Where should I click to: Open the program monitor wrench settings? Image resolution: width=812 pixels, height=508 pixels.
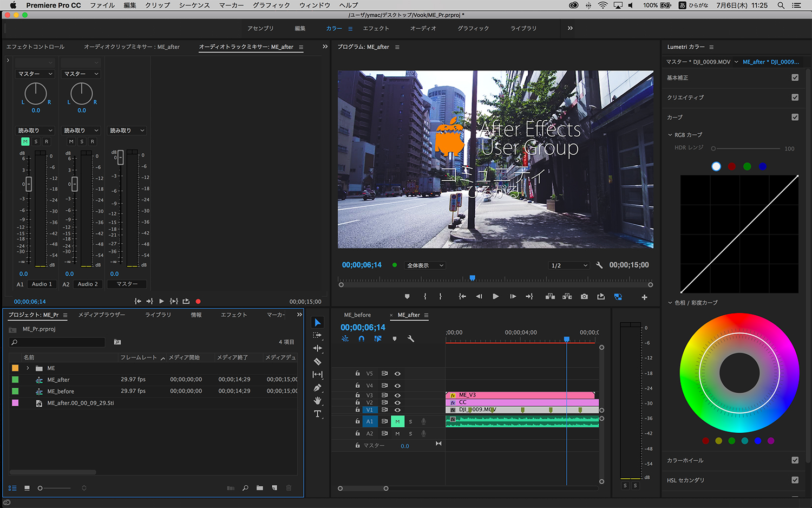[x=599, y=265]
